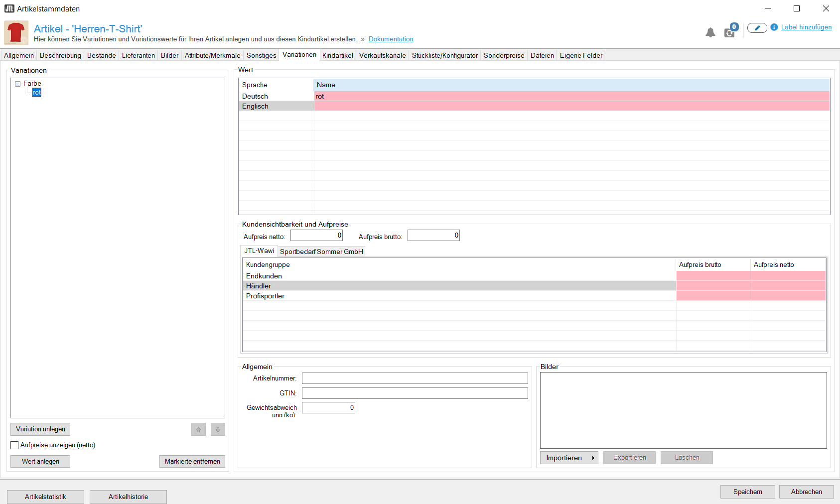The width and height of the screenshot is (840, 504).
Task: Open the Dokumentation link
Action: 391,39
